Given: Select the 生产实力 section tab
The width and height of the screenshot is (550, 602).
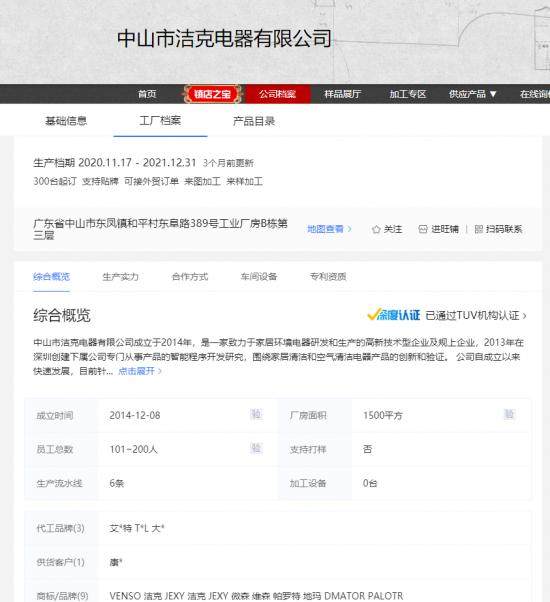Looking at the screenshot, I should [121, 276].
